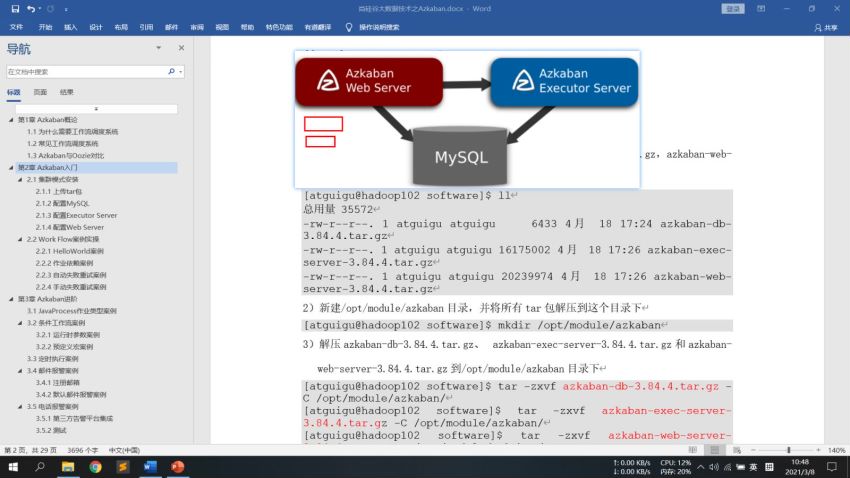Viewport: 850px width, 478px height.
Task: Click the 操作说明搜索 search box
Action: tap(379, 27)
